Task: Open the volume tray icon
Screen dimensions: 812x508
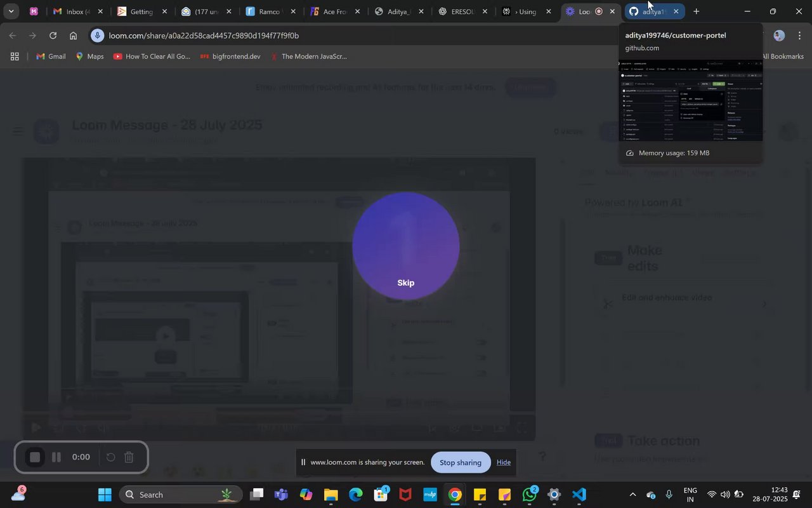Action: pos(725,495)
